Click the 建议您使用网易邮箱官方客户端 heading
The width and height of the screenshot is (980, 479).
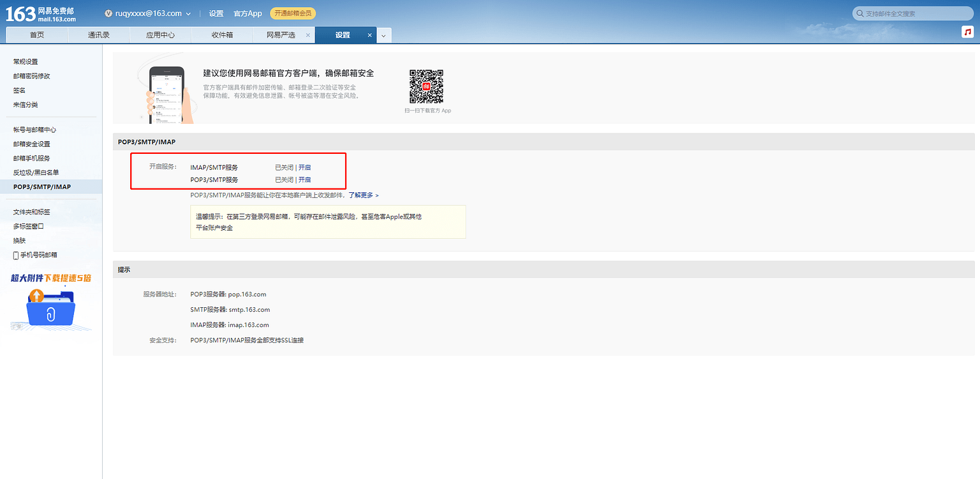288,73
